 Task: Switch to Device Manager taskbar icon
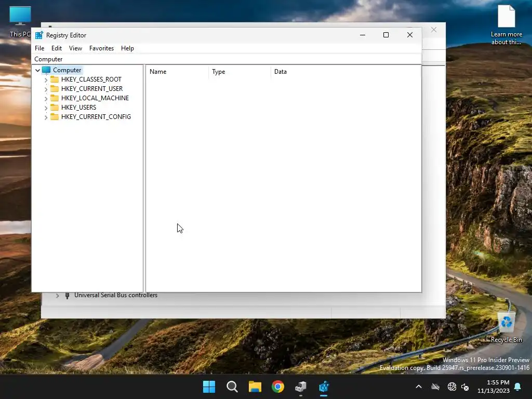pyautogui.click(x=301, y=387)
